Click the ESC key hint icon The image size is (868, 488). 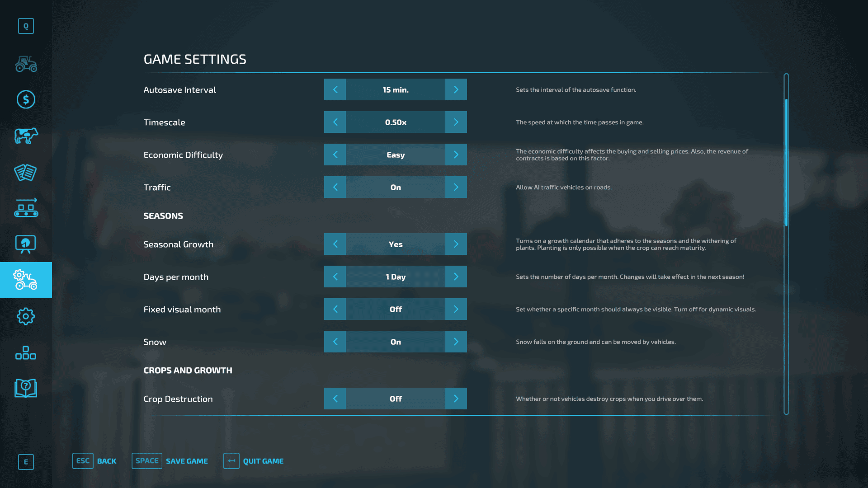(x=83, y=461)
